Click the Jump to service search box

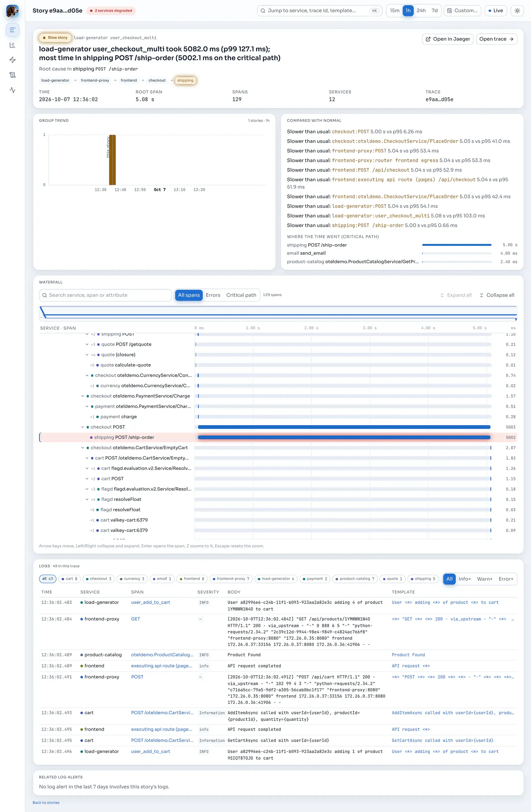point(319,11)
